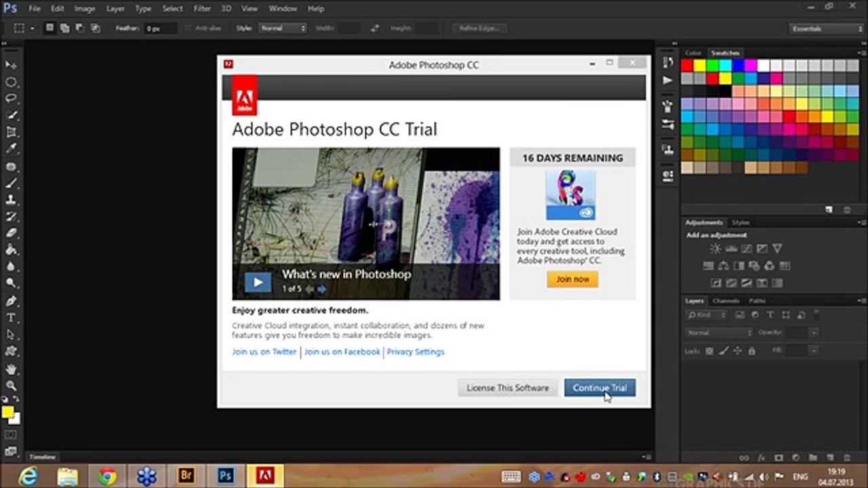868x488 pixels.
Task: Open the Join us on Facebook link
Action: 342,352
